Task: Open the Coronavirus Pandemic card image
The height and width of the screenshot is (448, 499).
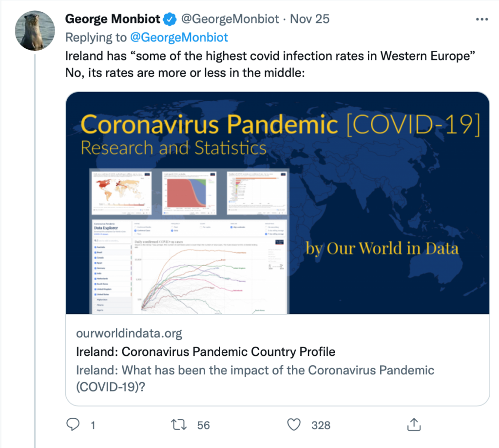Action: pyautogui.click(x=277, y=203)
